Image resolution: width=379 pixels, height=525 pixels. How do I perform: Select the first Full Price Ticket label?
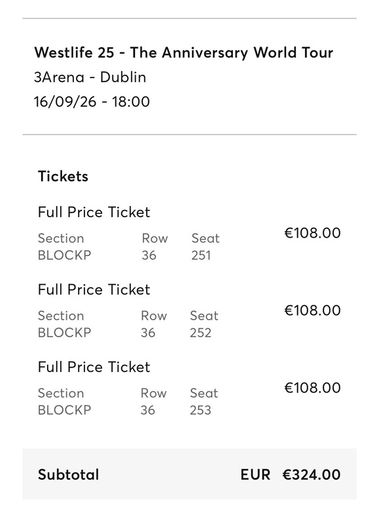(x=94, y=212)
